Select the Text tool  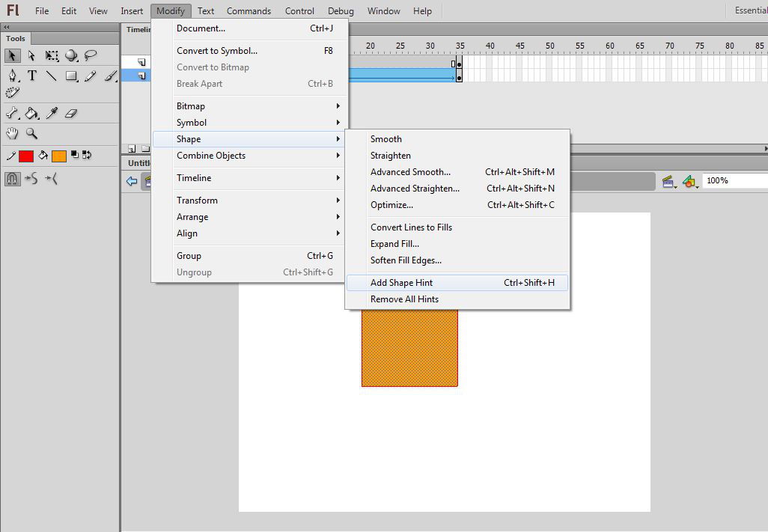[x=32, y=76]
